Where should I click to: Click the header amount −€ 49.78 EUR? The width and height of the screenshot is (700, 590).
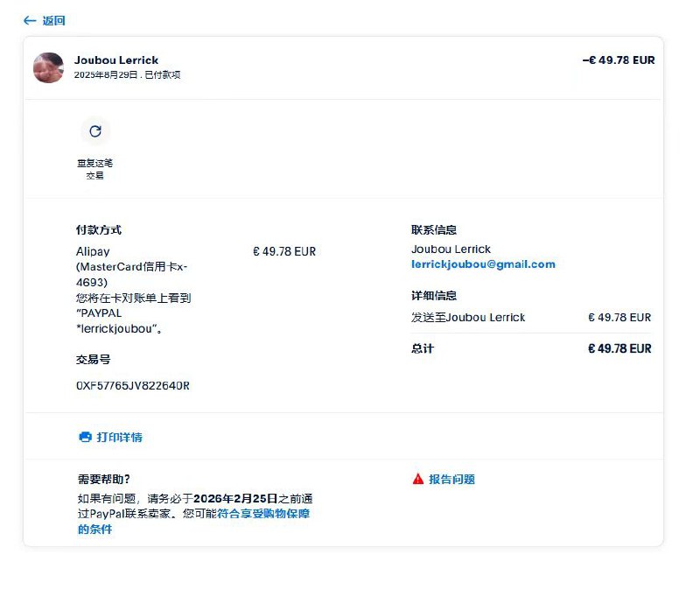(619, 60)
